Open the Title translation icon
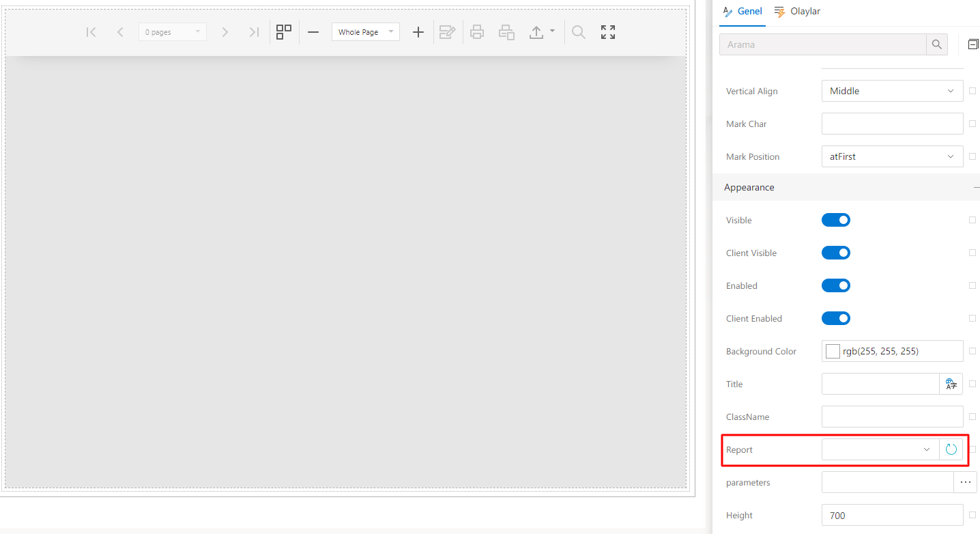The width and height of the screenshot is (980, 534). 951,384
